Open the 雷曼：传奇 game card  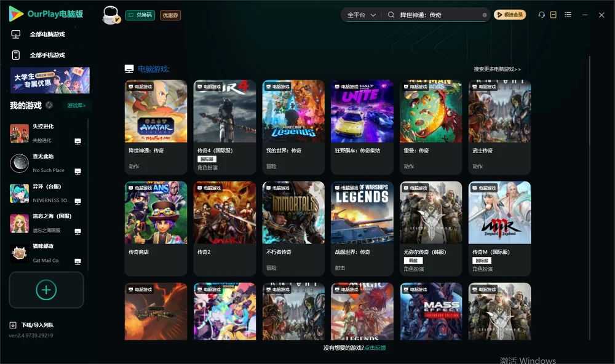[x=431, y=127]
